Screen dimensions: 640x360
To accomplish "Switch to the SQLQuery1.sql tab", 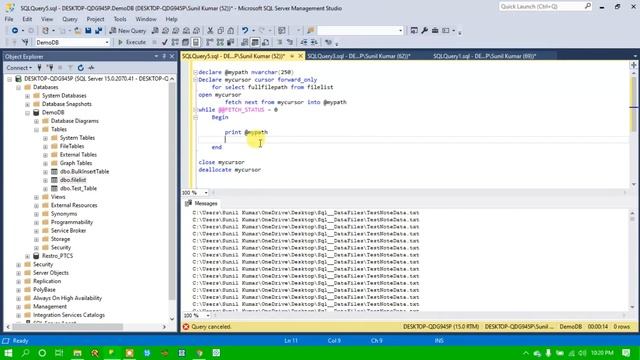I will point(484,56).
